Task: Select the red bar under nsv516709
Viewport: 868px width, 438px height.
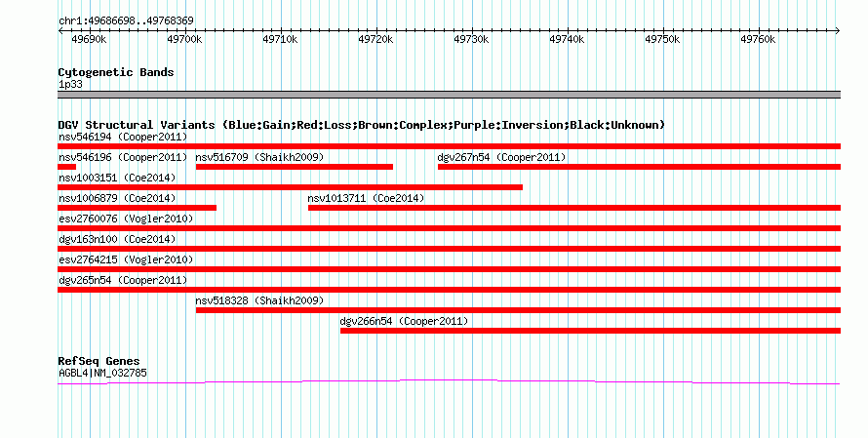Action: click(295, 167)
